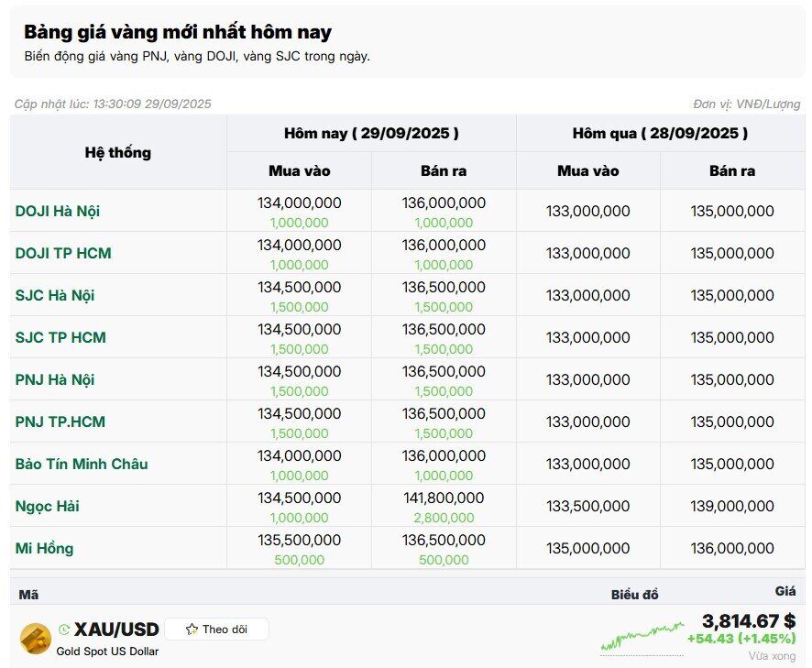Select DOJI Hà Nội today's buy price 134,000,000
The width and height of the screenshot is (812, 668).
pyautogui.click(x=300, y=203)
